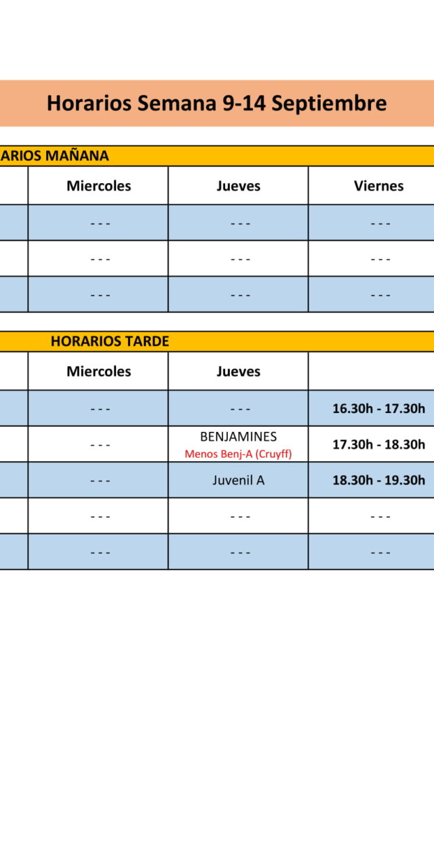Select the BENJAMINES schedule entry
This screenshot has height=868, width=434.
[x=238, y=437]
